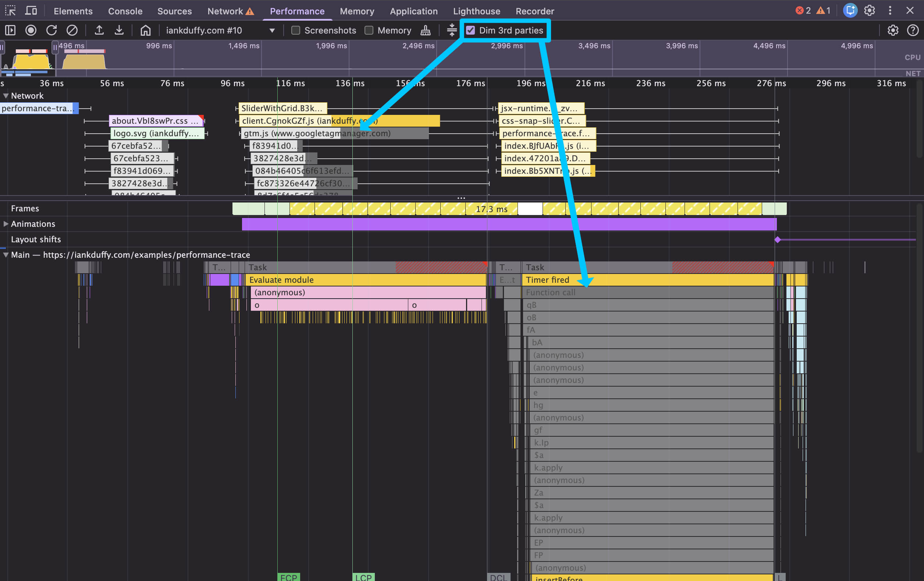This screenshot has width=924, height=581.
Task: Save the current performance profile
Action: click(x=120, y=30)
